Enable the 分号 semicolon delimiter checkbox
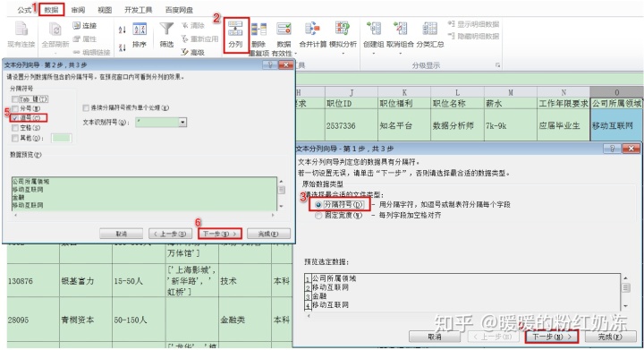The image size is (644, 350). click(x=15, y=108)
